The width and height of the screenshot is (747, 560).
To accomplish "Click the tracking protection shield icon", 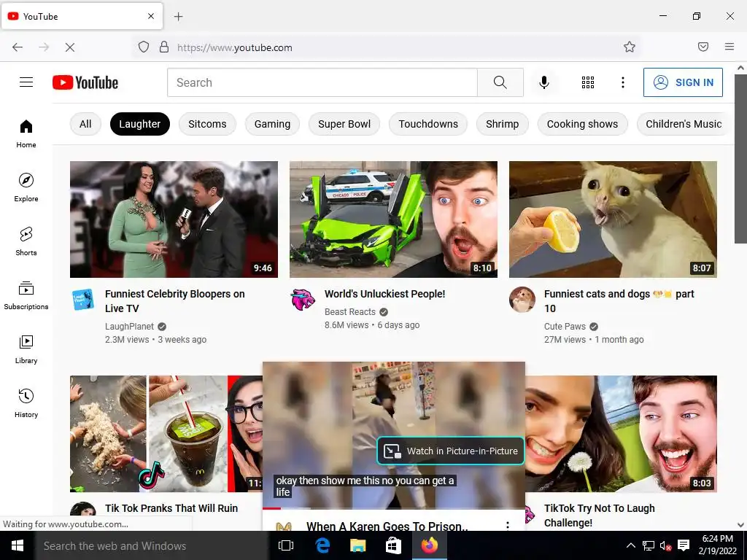I will (144, 47).
